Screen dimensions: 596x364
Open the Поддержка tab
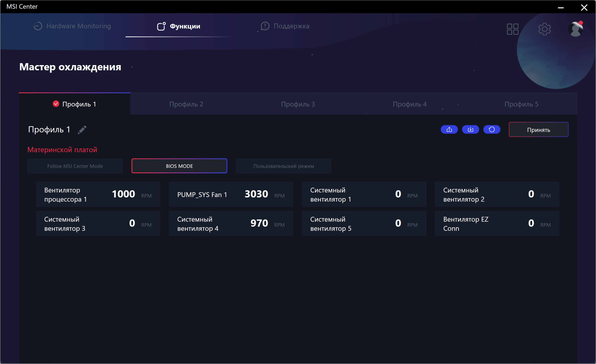pyautogui.click(x=285, y=26)
